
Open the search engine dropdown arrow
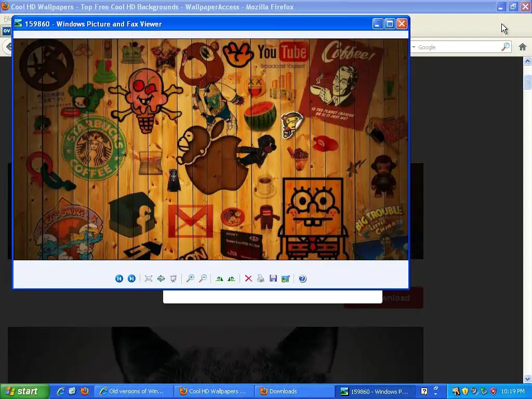coord(414,47)
